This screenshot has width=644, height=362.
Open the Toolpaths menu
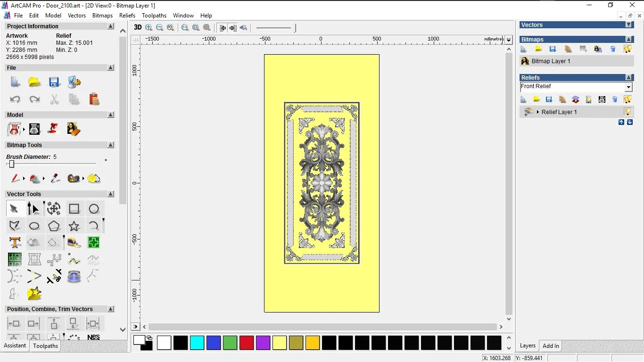pos(154,16)
